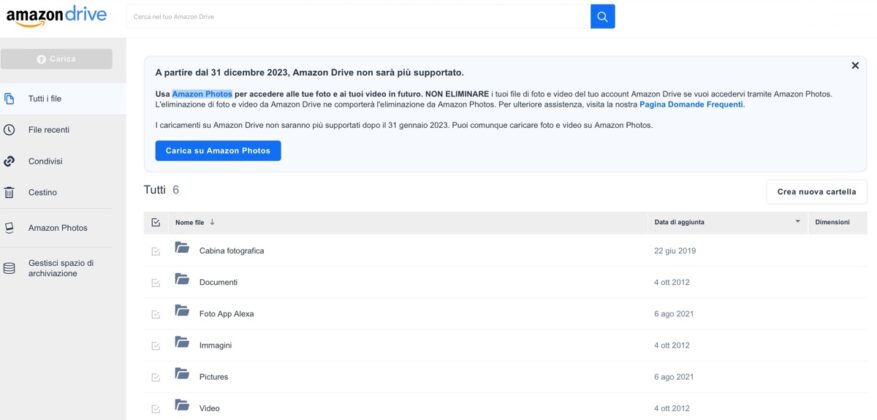Screen dimensions: 877x420
Task: Open the Video folder name
Action: 209,408
